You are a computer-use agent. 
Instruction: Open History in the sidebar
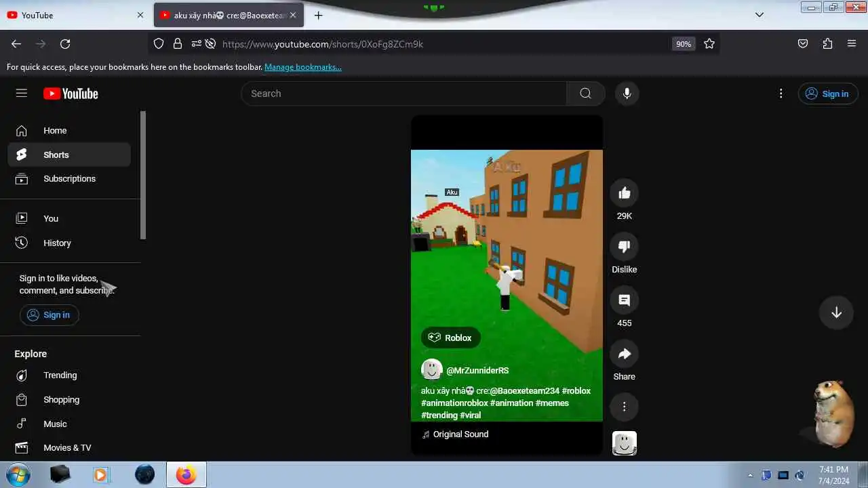[69, 243]
